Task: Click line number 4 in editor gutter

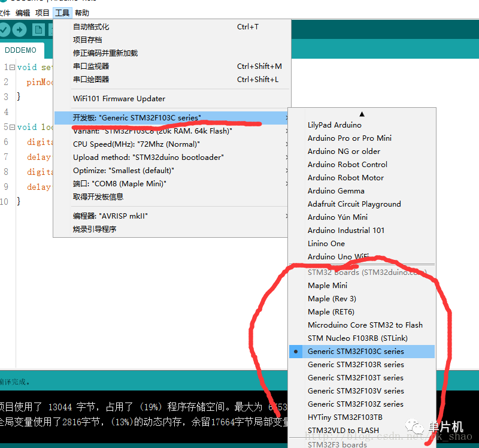Action: (x=6, y=112)
